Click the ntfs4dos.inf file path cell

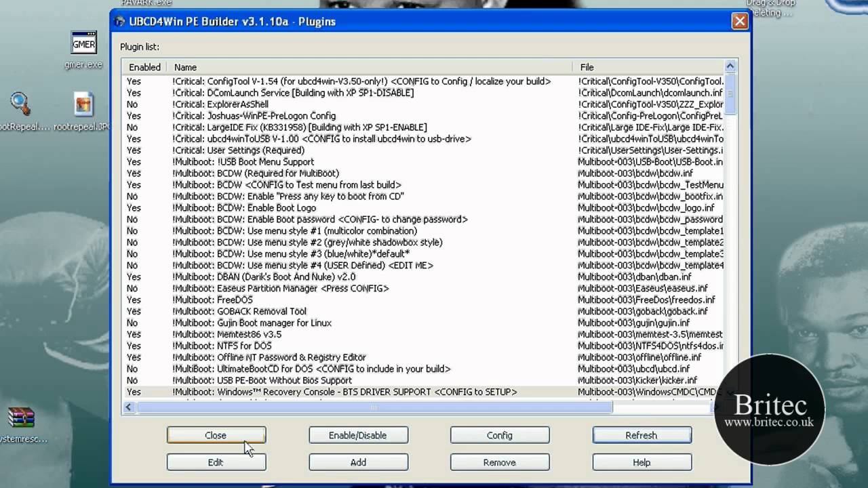[650, 346]
